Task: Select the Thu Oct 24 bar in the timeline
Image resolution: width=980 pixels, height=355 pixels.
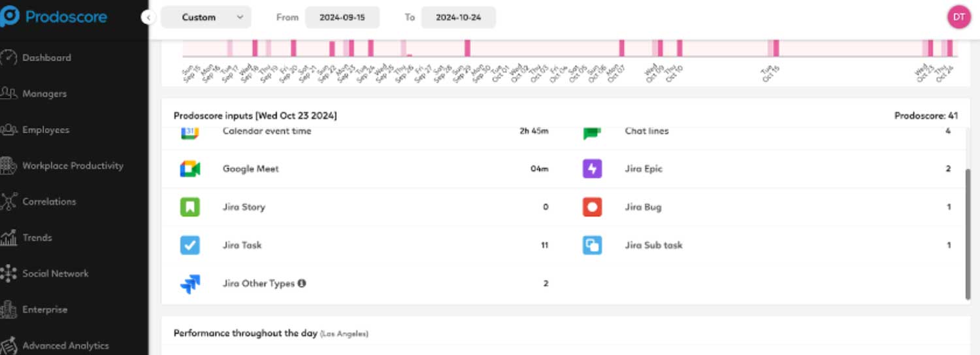Action: coord(949,48)
